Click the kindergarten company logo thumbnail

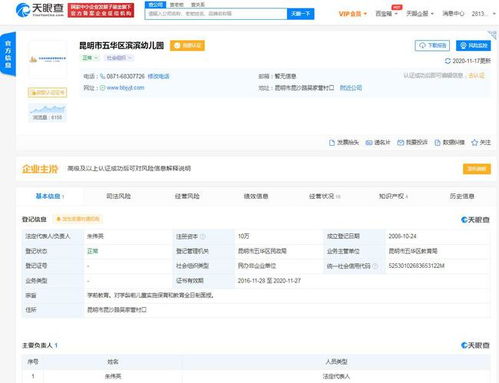pos(48,60)
